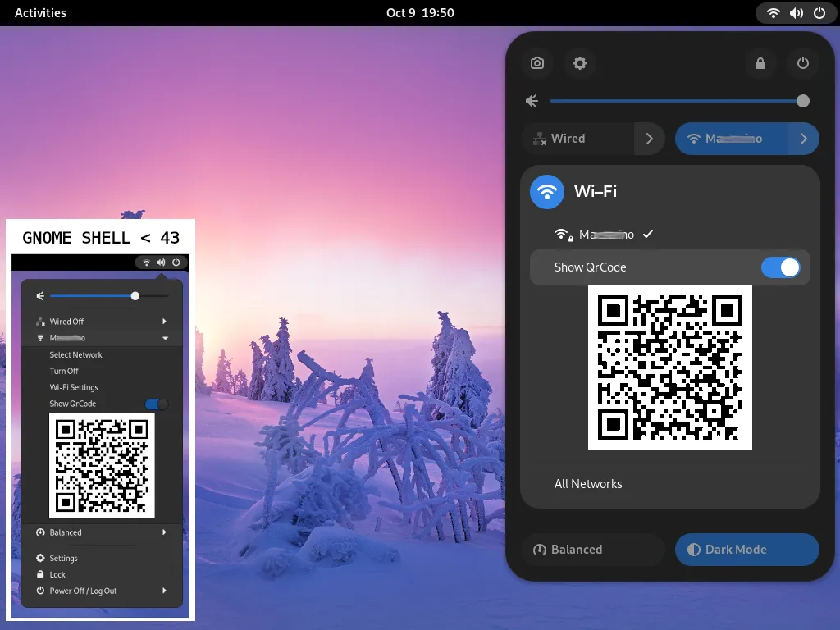Click the lock screen padlock icon
Image resolution: width=840 pixels, height=630 pixels.
click(760, 63)
